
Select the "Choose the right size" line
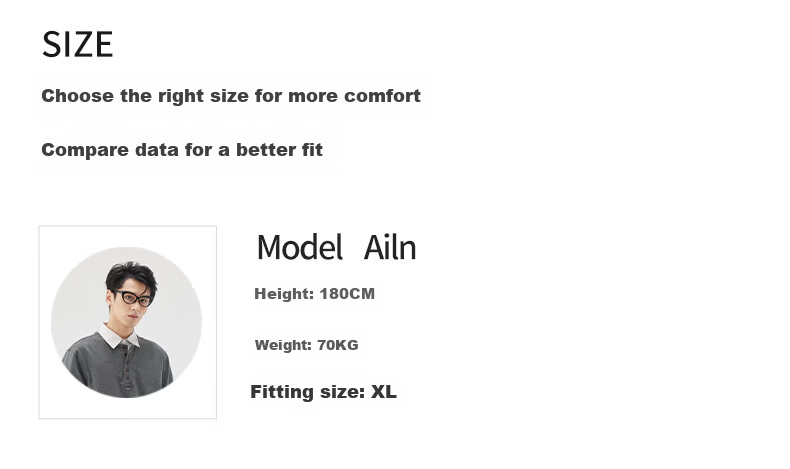[x=231, y=96]
